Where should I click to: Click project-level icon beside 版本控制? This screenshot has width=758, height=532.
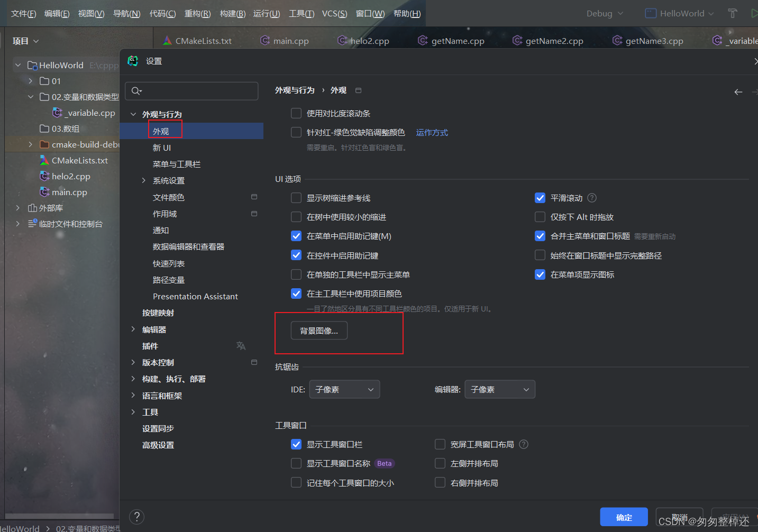coord(254,362)
